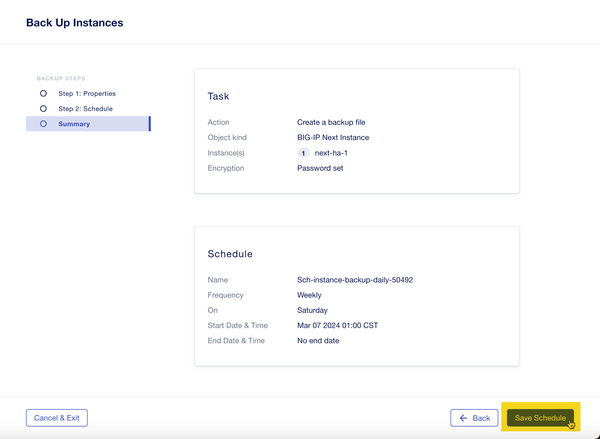Click the Sch-instance-backup-daily-50492 schedule name
600x439 pixels.
355,280
